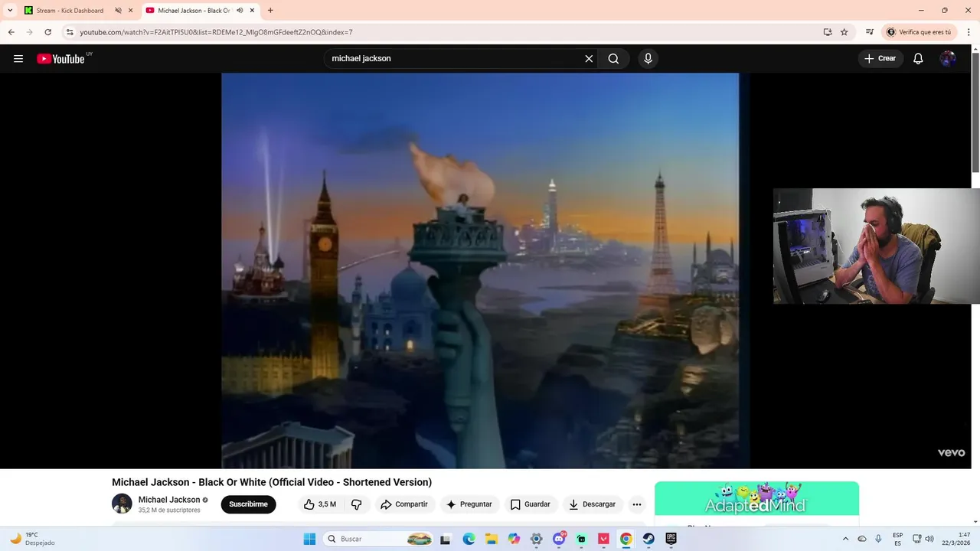This screenshot has height=551, width=980.
Task: Install app icon in the address bar
Action: (828, 32)
